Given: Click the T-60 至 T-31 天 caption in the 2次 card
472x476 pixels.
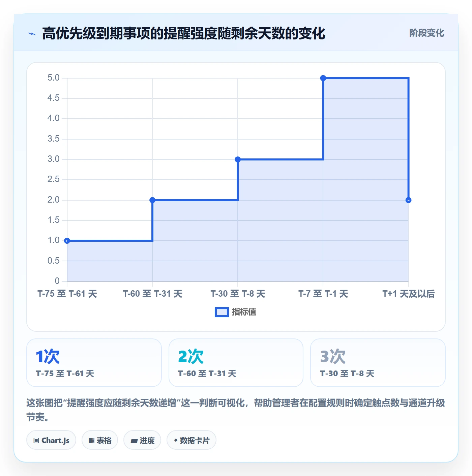Looking at the screenshot, I should [207, 374].
